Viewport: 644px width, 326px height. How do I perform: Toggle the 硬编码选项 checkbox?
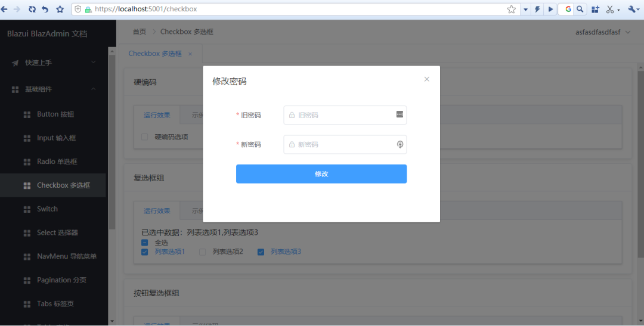point(144,136)
